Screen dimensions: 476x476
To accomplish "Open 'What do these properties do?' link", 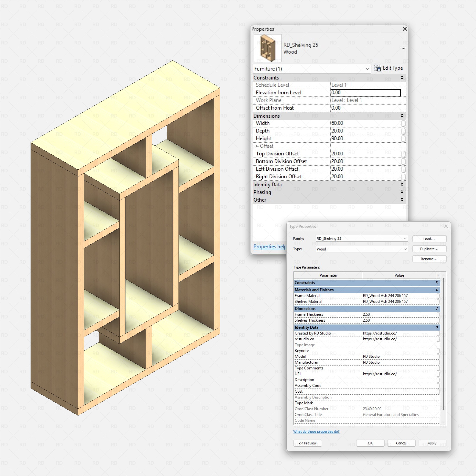I will click(x=316, y=431).
